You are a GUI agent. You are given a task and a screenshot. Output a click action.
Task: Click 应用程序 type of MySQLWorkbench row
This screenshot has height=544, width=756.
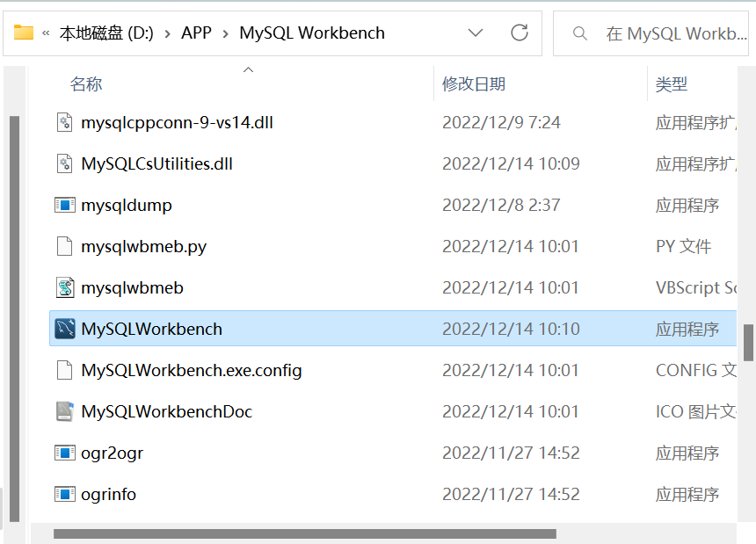pos(687,329)
